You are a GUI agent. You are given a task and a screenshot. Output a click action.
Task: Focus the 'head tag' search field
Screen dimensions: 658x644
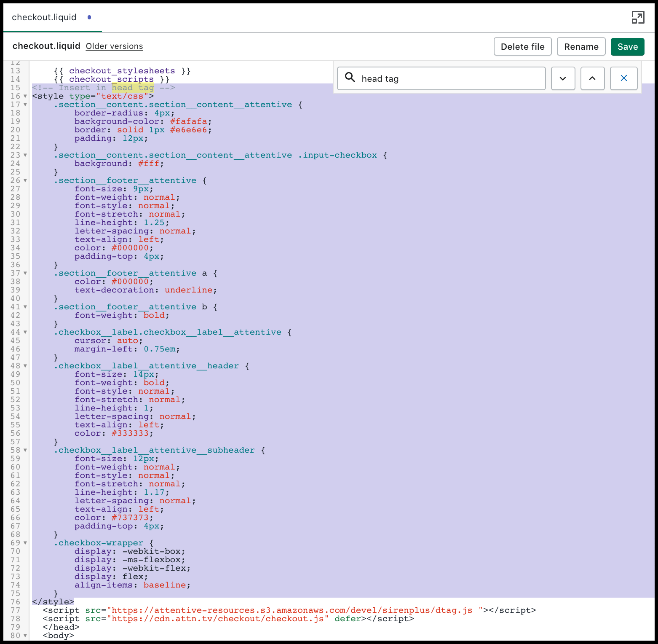click(x=451, y=79)
